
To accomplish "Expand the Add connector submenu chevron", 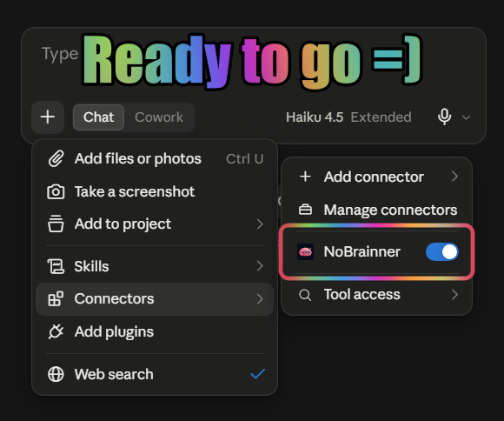I will coord(454,177).
